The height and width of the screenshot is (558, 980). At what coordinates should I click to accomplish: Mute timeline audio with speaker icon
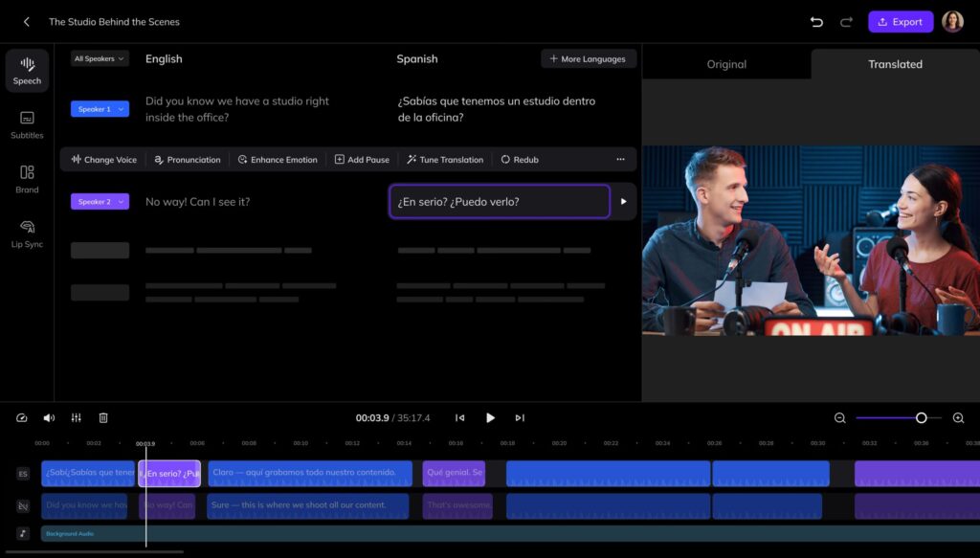(49, 417)
